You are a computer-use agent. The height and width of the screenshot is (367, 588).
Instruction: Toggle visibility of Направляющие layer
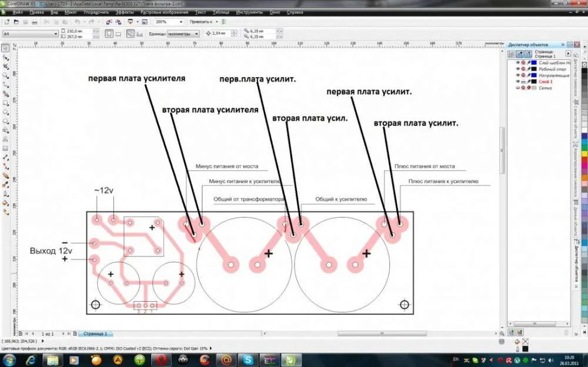click(x=518, y=75)
